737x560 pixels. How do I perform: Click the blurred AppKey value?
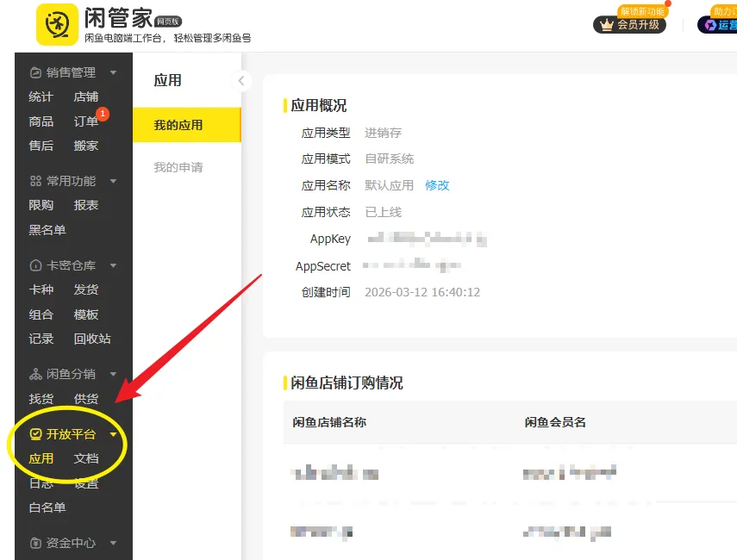tap(427, 240)
